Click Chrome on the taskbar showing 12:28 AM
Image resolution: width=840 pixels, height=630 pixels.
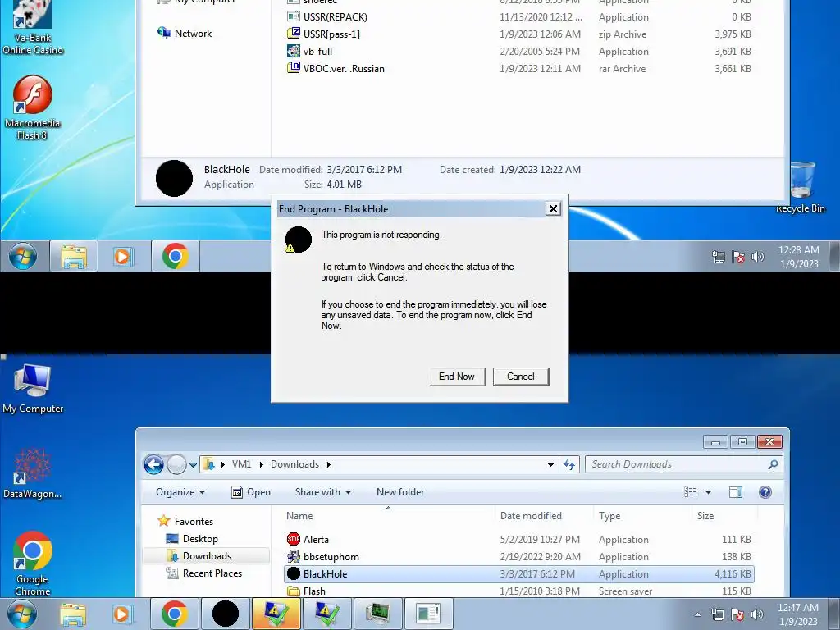[176, 257]
